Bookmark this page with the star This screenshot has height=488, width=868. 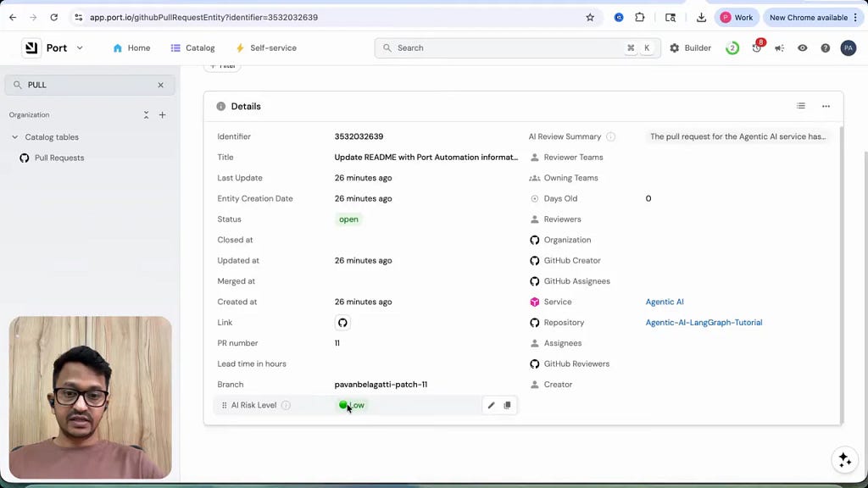point(590,17)
